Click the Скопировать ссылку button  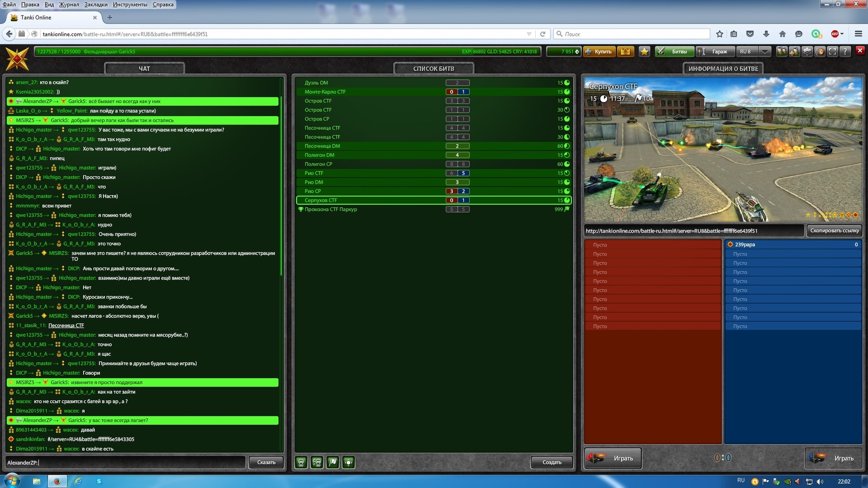(x=834, y=231)
